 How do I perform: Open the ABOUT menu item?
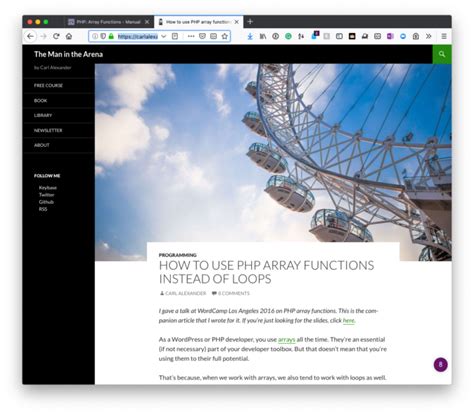point(42,145)
